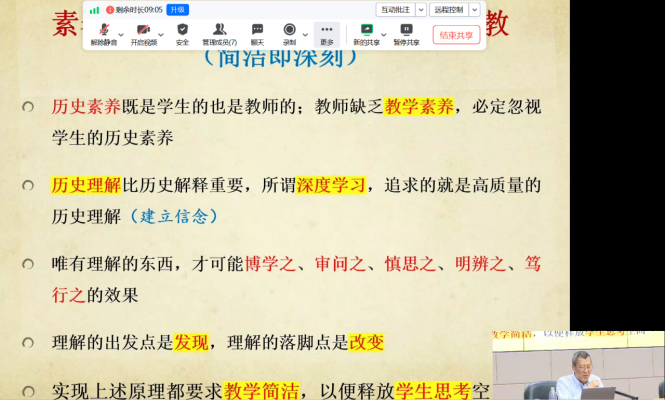
Task: Click the blue text (建立信念)
Action: pyautogui.click(x=174, y=216)
